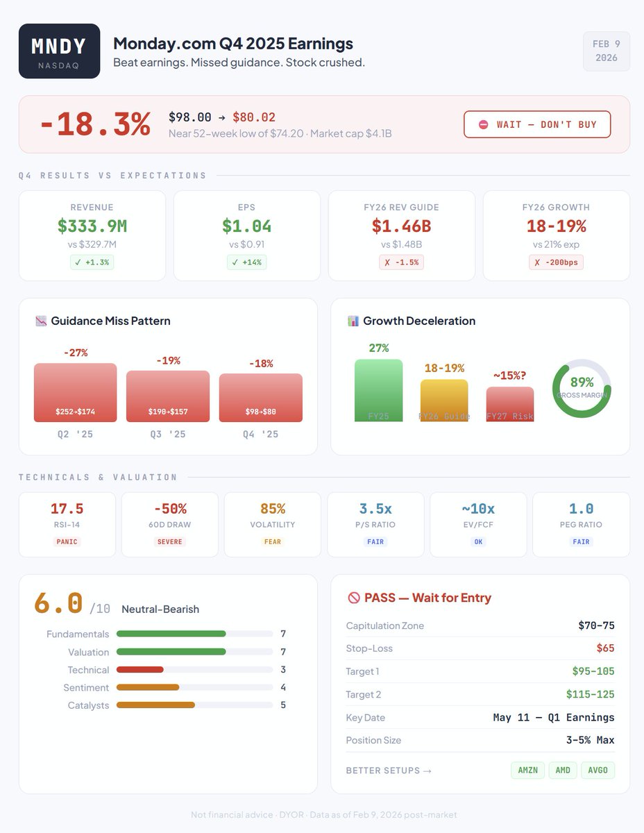The width and height of the screenshot is (644, 833).
Task: Click the FEAR badge under VOLATILITY
Action: click(273, 541)
